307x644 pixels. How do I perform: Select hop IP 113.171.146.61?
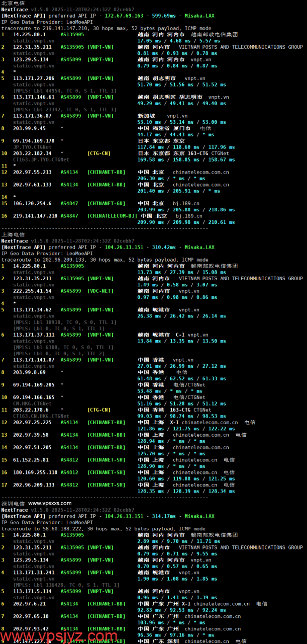[34, 97]
